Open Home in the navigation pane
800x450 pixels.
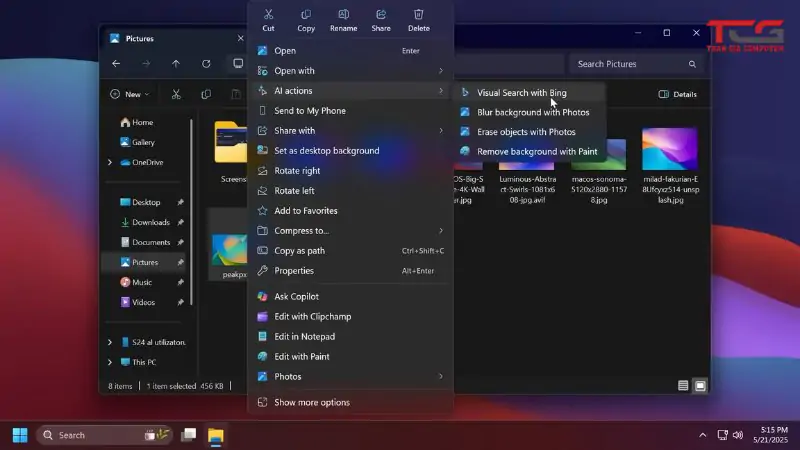[x=137, y=122]
